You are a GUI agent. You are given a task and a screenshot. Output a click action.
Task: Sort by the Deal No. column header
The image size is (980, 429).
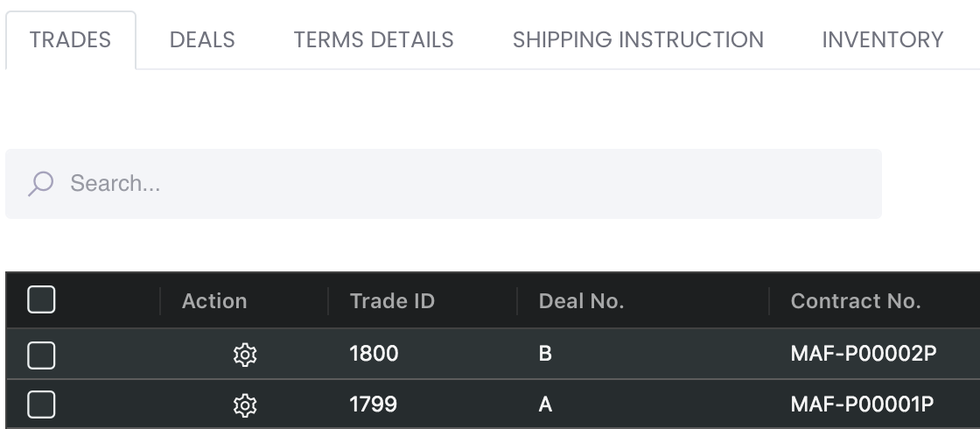click(x=581, y=301)
